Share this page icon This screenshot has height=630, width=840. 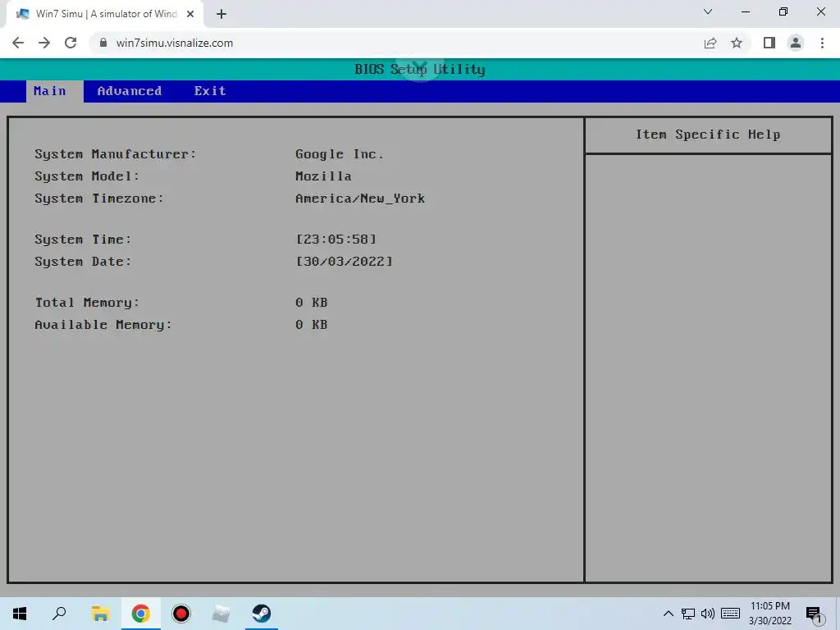coord(710,43)
